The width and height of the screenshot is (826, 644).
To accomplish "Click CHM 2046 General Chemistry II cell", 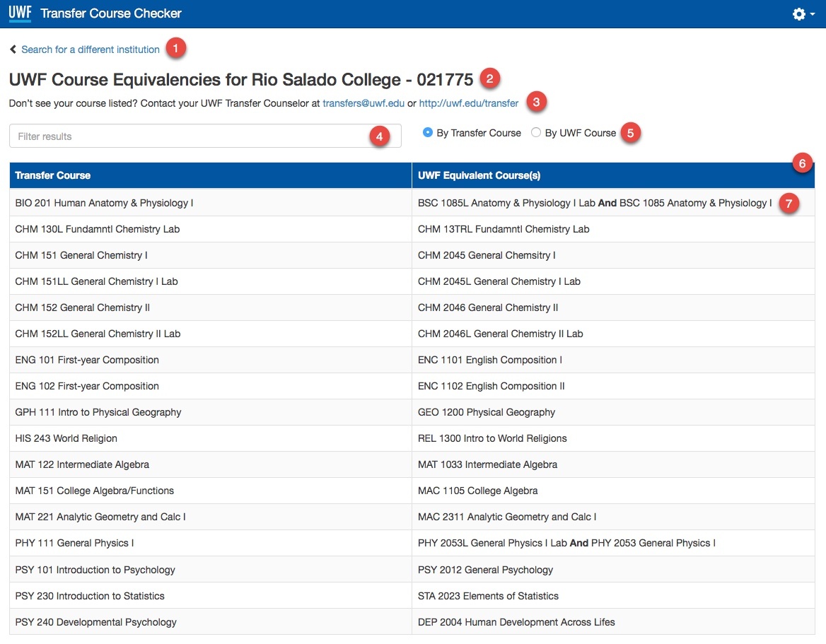I will tap(613, 308).
